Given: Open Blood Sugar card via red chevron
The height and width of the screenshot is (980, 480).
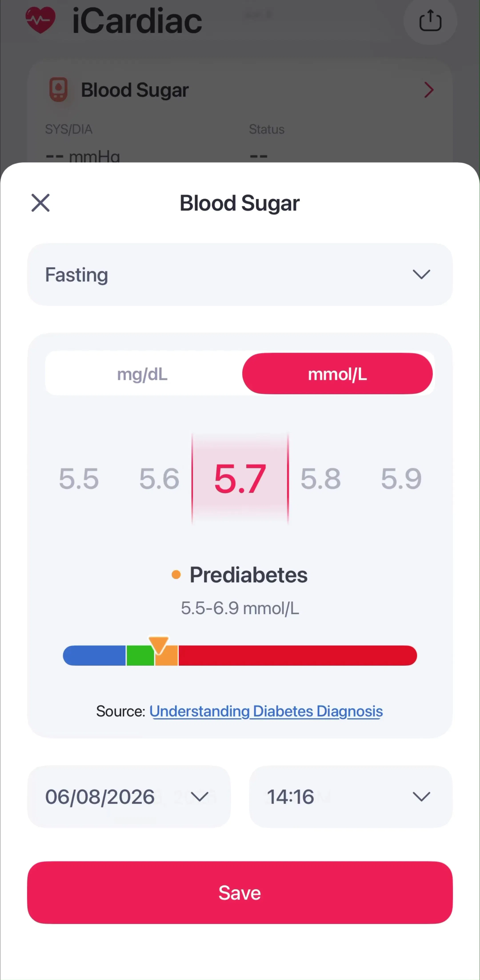Looking at the screenshot, I should (429, 90).
